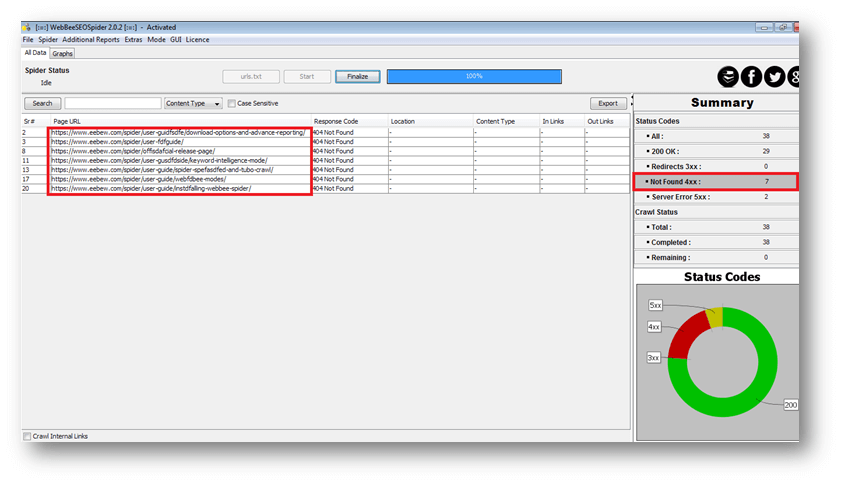This screenshot has height=484, width=841.
Task: Click the 5xx chart label
Action: coord(655,305)
